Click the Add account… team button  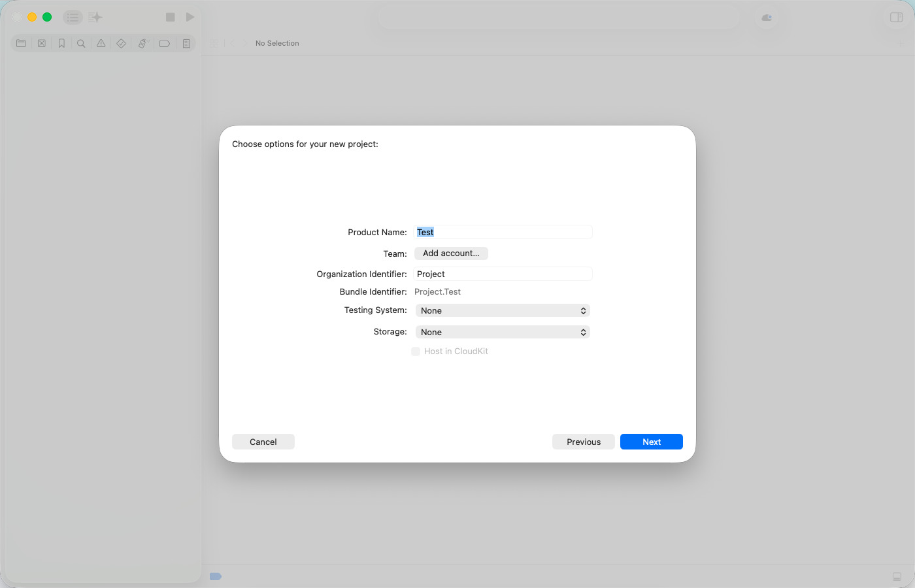click(x=451, y=253)
